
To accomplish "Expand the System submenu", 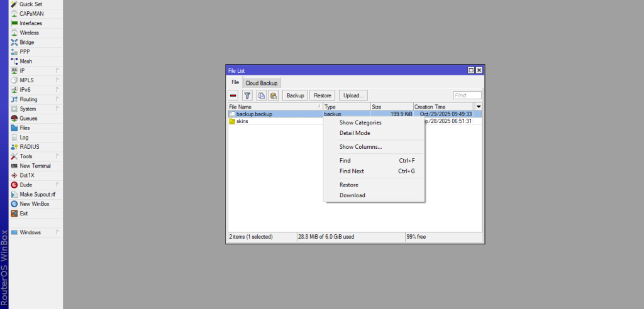I will point(28,109).
